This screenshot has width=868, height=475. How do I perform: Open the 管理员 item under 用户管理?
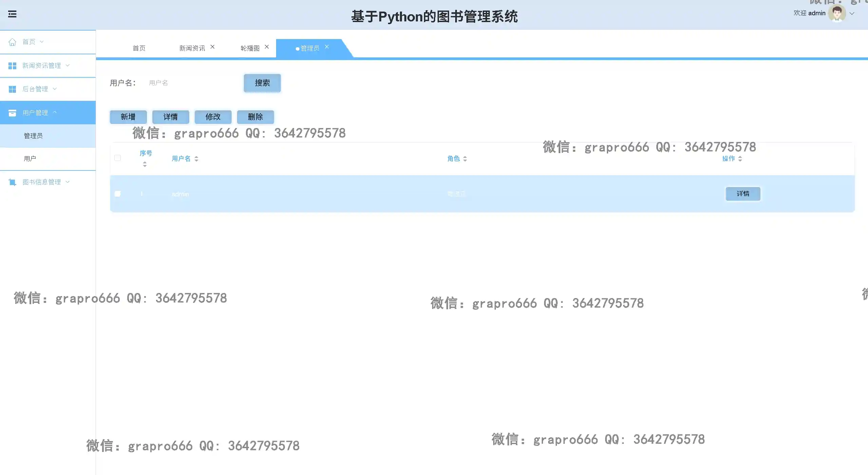tap(34, 135)
